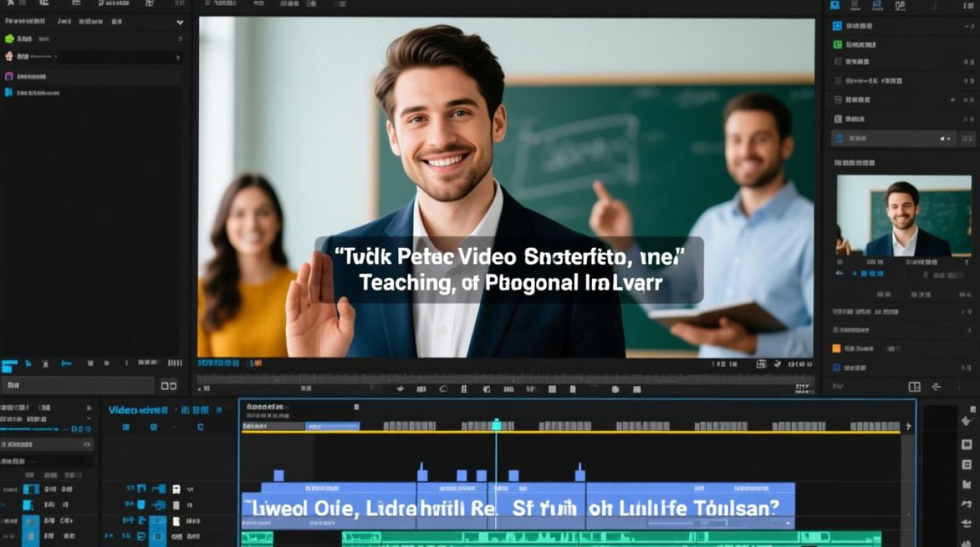Viewport: 980px width, 547px height.
Task: Select the first tab icon atop right panel
Action: (835, 4)
